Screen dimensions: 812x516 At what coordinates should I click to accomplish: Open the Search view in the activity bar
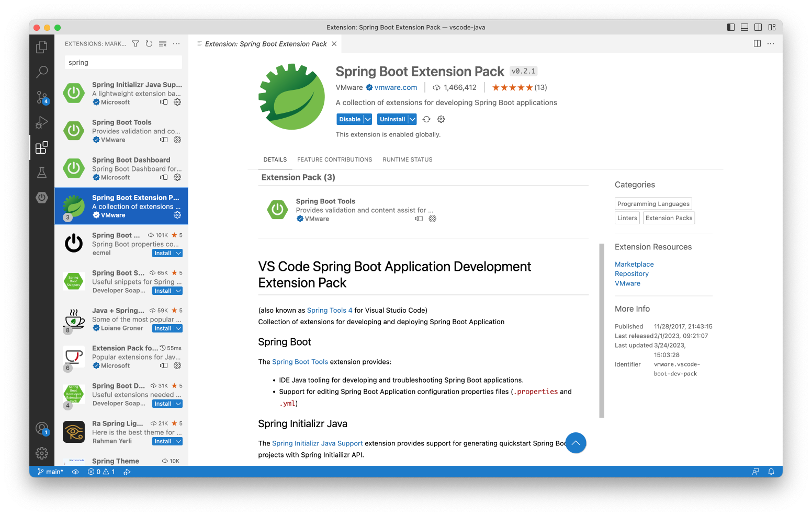[x=42, y=72]
